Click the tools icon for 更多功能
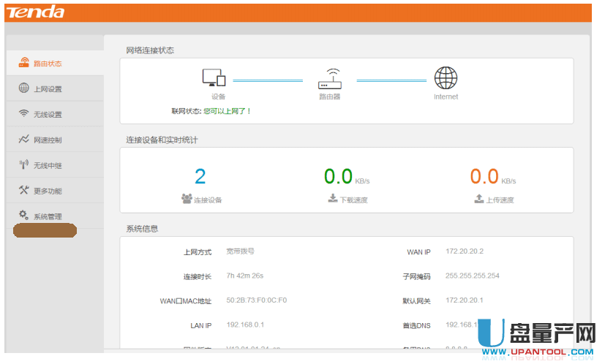The width and height of the screenshot is (605, 364). (24, 191)
